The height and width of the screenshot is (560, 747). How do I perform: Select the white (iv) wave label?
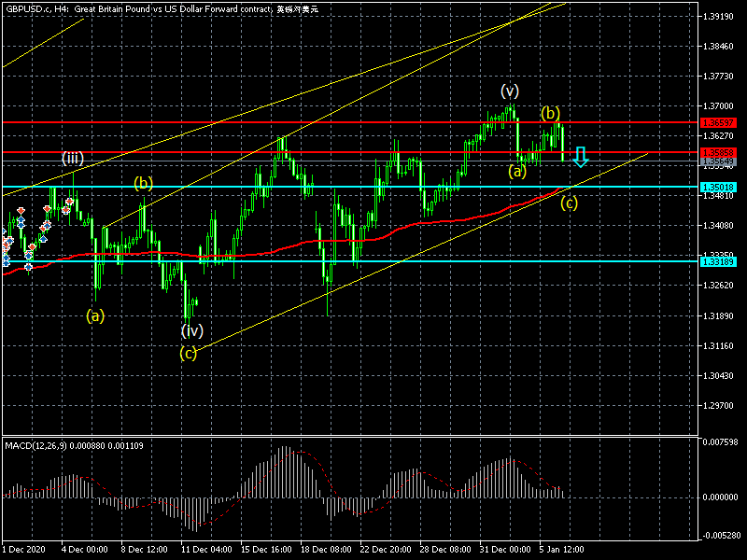click(192, 330)
